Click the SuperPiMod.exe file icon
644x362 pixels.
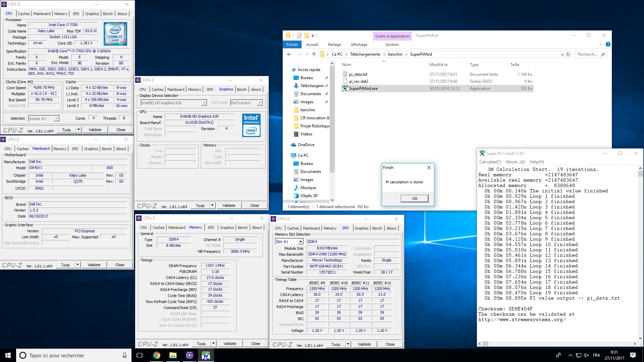[345, 88]
